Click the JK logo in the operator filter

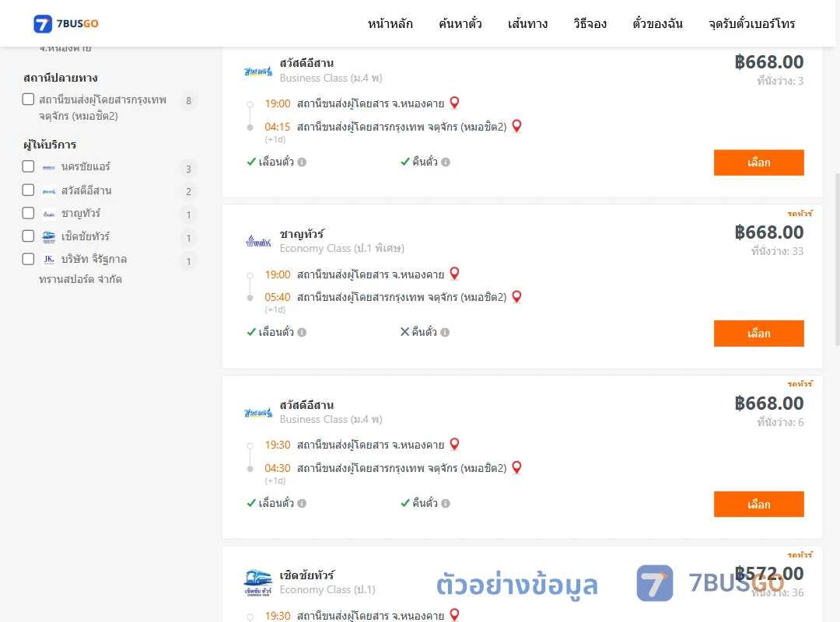(49, 260)
